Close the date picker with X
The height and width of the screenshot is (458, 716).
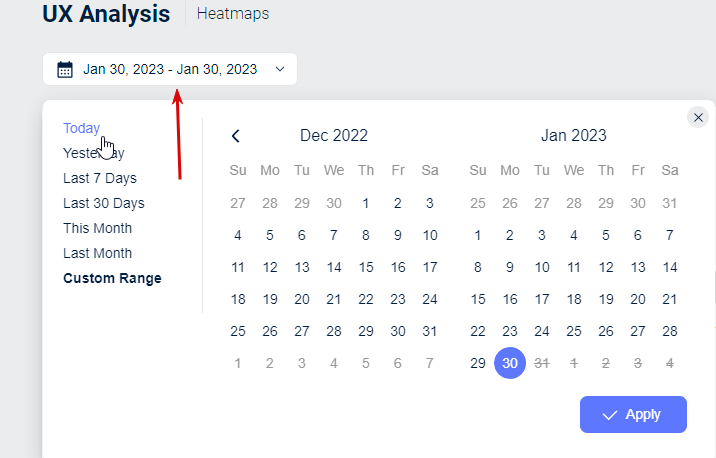tap(698, 117)
